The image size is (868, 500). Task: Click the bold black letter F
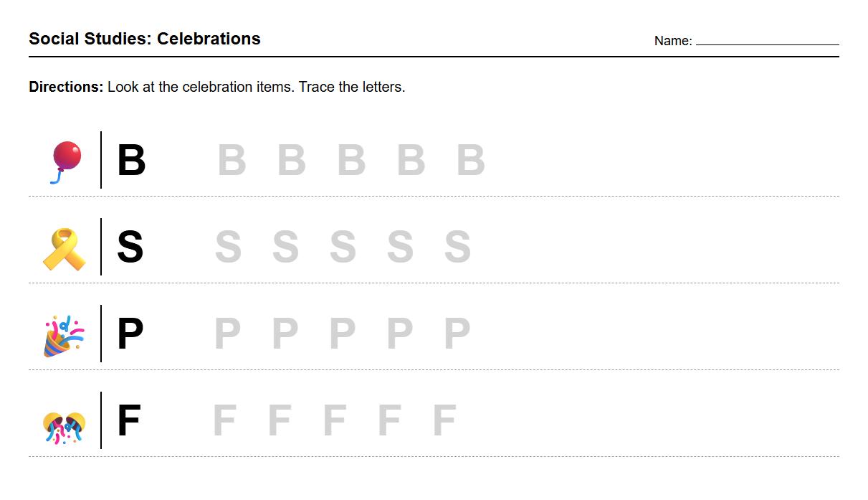128,421
